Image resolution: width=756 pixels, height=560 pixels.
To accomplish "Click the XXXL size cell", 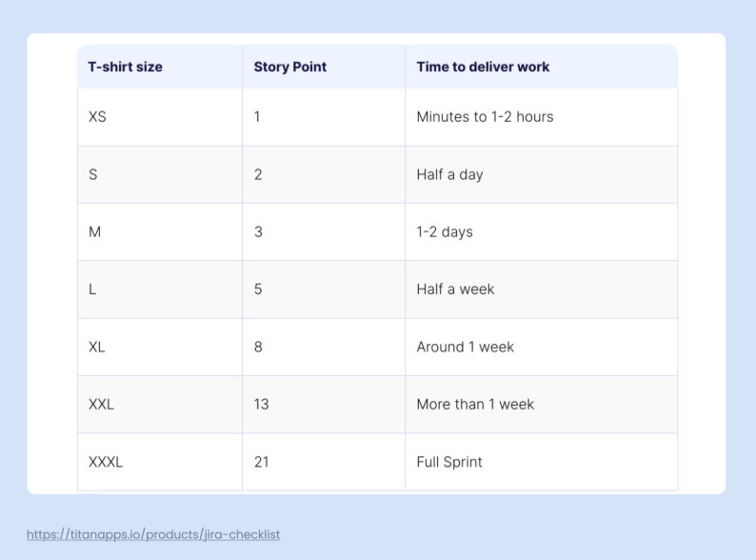I will [x=106, y=462].
